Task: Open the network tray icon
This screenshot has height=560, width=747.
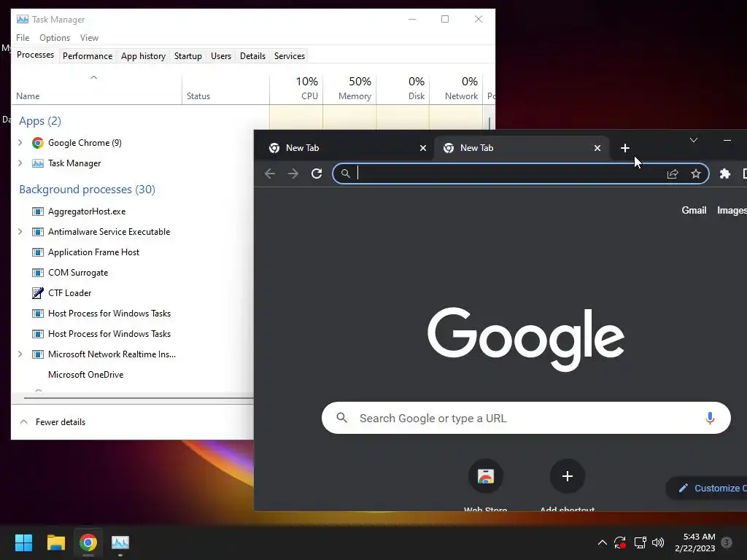Action: (x=640, y=542)
